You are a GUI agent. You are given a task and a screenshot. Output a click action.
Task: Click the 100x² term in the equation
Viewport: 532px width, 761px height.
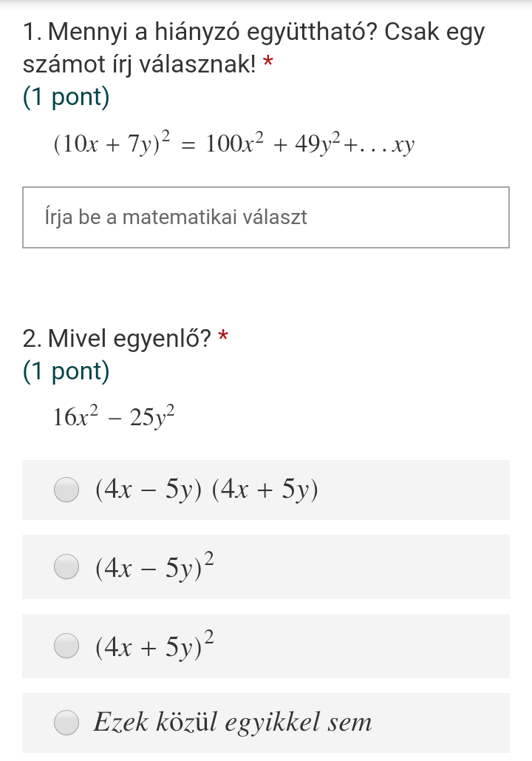click(235, 143)
